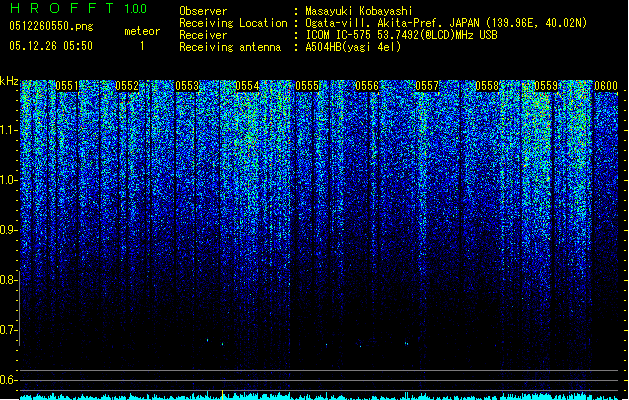Click the 0554 time marker

(247, 86)
